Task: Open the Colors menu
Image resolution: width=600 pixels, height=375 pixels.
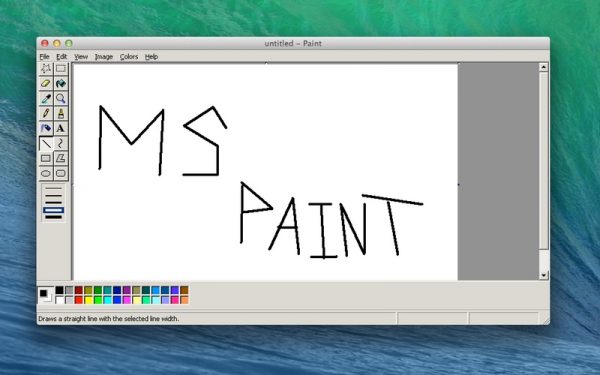Action: [x=129, y=57]
